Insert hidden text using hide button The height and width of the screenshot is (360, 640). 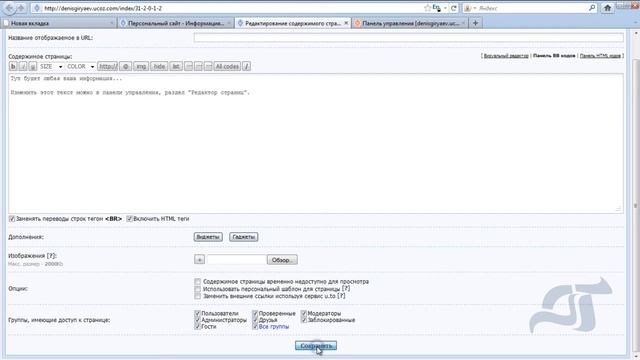point(159,66)
